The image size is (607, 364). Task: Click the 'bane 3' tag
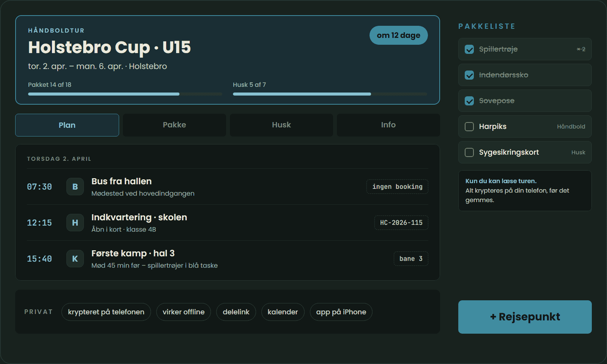pos(411,259)
